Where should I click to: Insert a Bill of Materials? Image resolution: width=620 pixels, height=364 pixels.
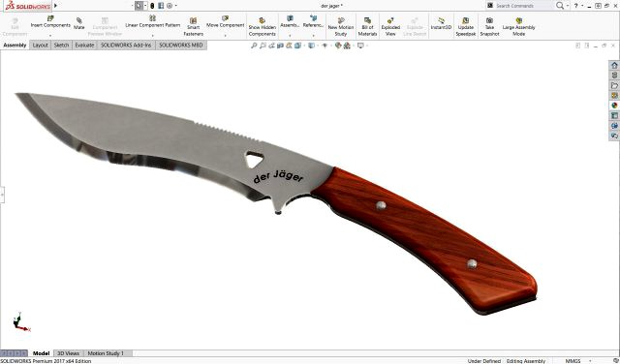click(x=367, y=26)
